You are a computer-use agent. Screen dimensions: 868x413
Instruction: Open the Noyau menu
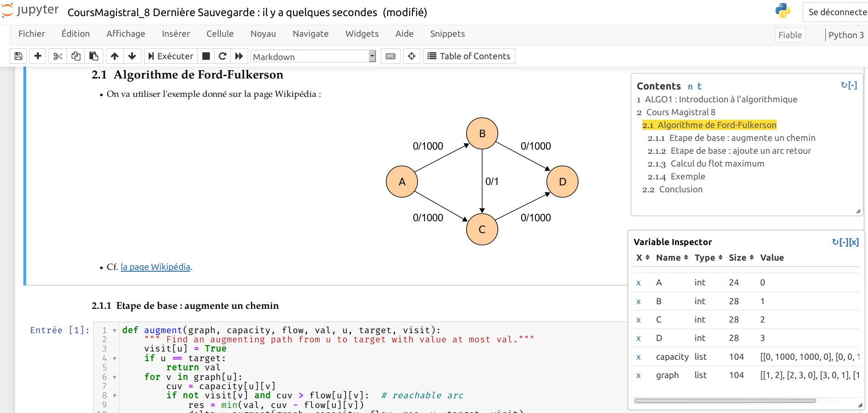pyautogui.click(x=263, y=33)
